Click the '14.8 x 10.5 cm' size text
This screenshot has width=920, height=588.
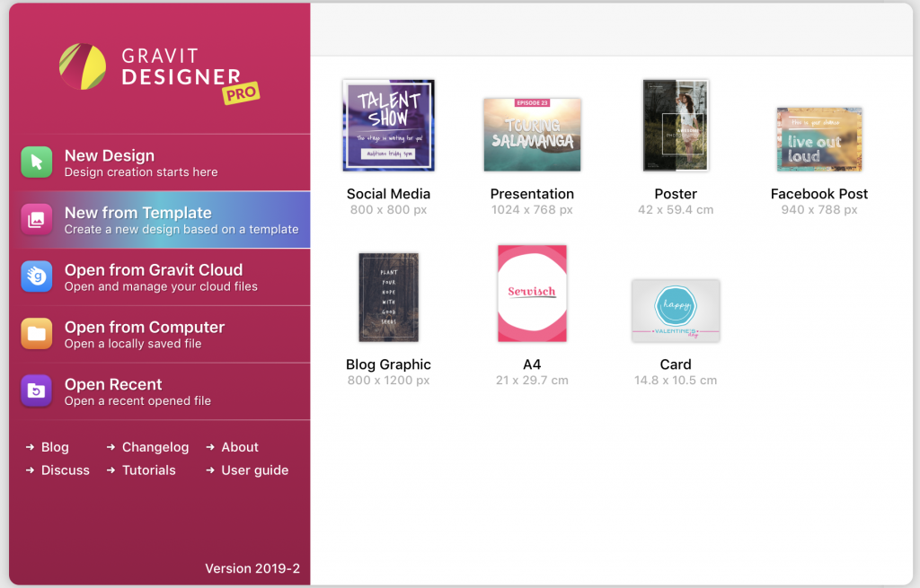pos(676,381)
